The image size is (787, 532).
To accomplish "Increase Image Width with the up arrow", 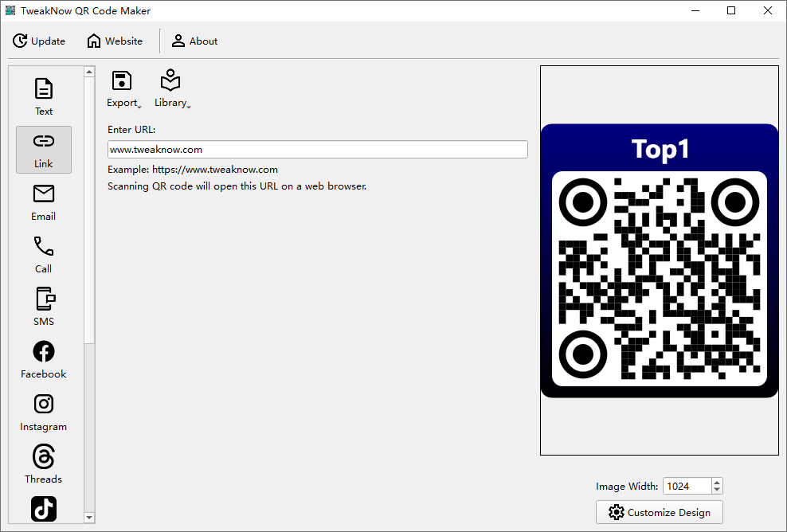I will [716, 481].
